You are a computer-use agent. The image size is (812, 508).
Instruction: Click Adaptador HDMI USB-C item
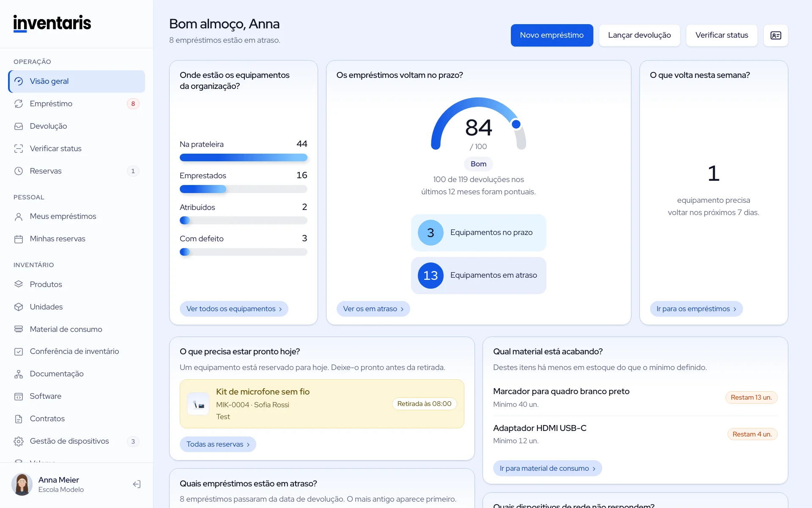(635, 434)
